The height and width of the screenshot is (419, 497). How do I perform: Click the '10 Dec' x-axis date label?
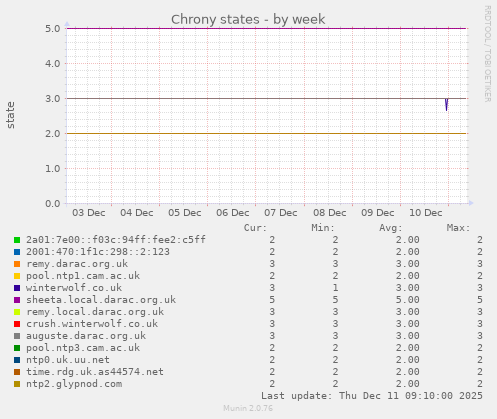pyautogui.click(x=426, y=213)
